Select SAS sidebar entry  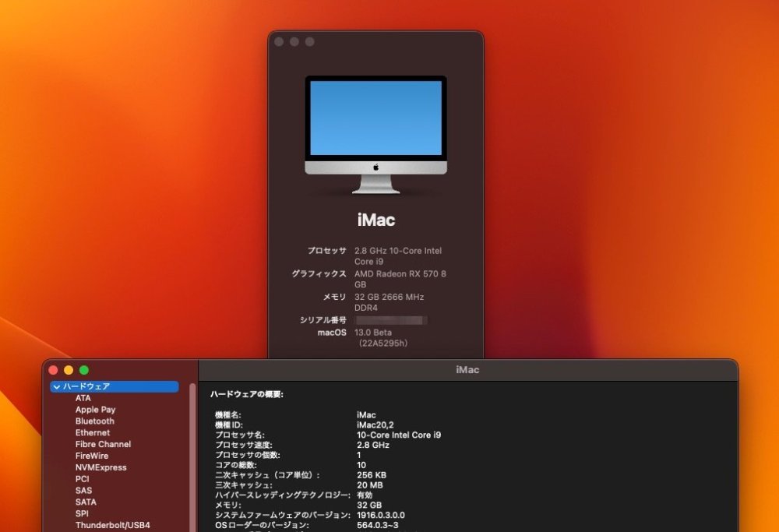click(x=83, y=490)
